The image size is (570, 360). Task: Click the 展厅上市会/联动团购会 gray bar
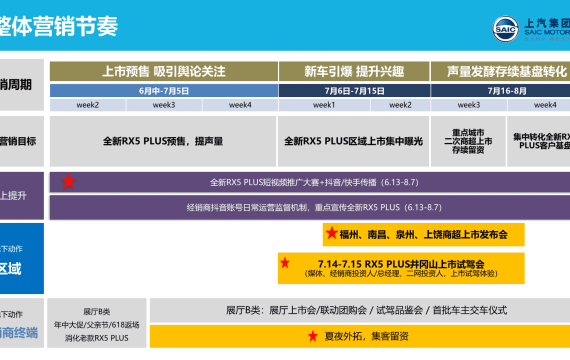pyautogui.click(x=360, y=310)
